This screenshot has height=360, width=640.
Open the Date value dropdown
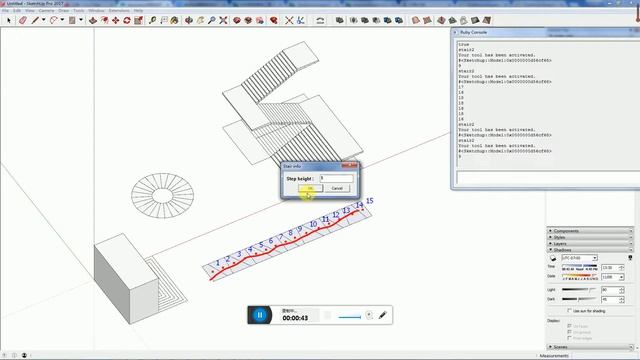pyautogui.click(x=621, y=277)
